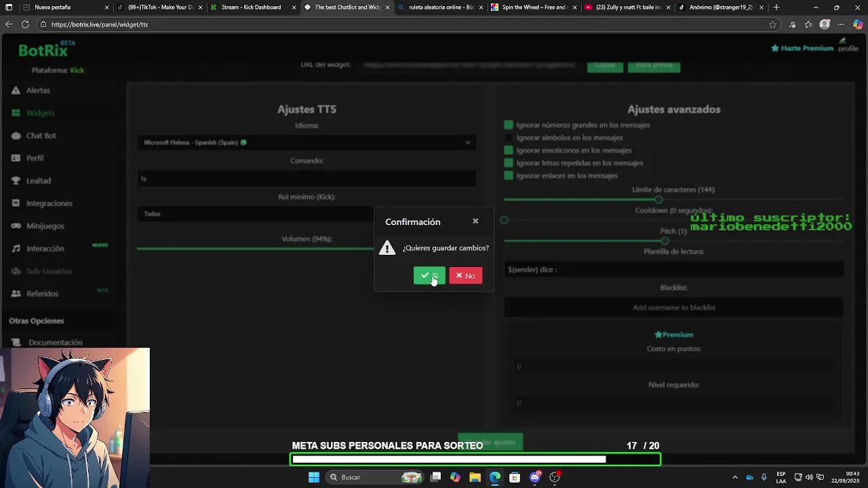Switch to Anónimo (@stranger19_2) tab
Image resolution: width=868 pixels, height=488 pixels.
point(720,7)
